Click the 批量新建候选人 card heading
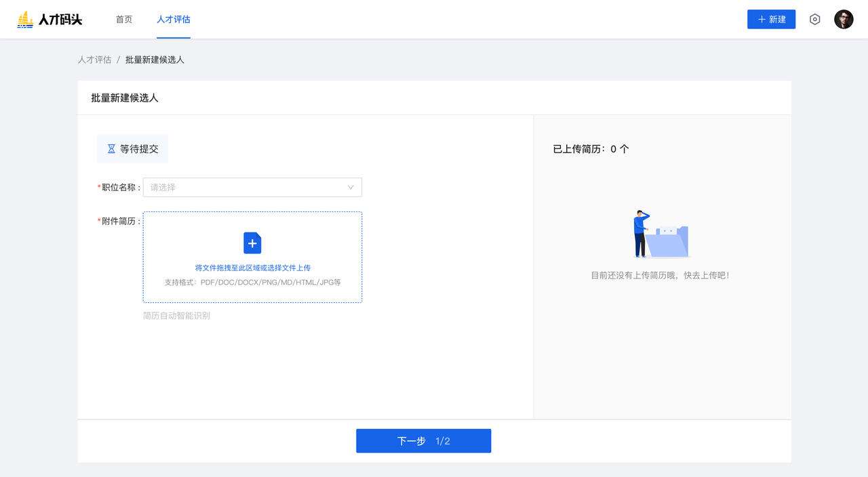 [125, 98]
